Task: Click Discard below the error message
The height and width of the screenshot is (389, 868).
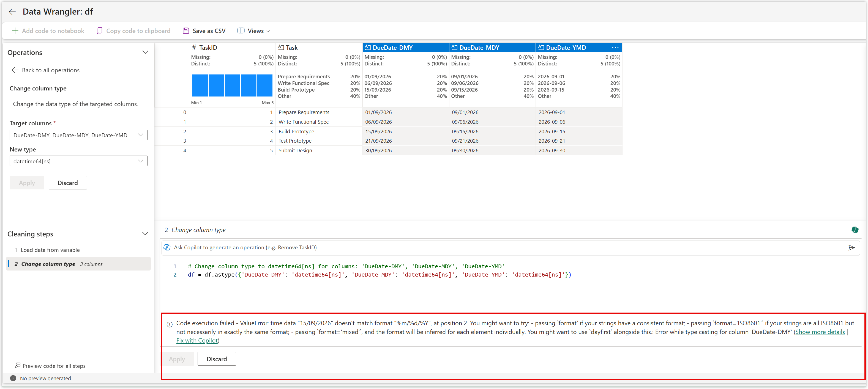Action: pyautogui.click(x=217, y=359)
